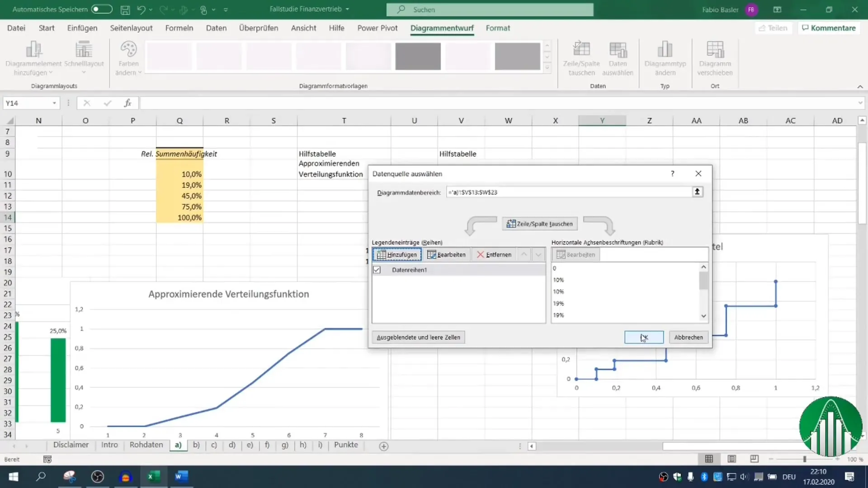Click the Abbrechen button
The height and width of the screenshot is (488, 868).
coord(688,337)
